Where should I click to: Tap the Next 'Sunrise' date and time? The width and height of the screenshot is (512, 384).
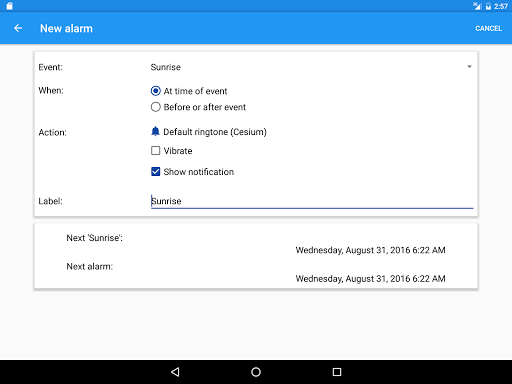(370, 250)
